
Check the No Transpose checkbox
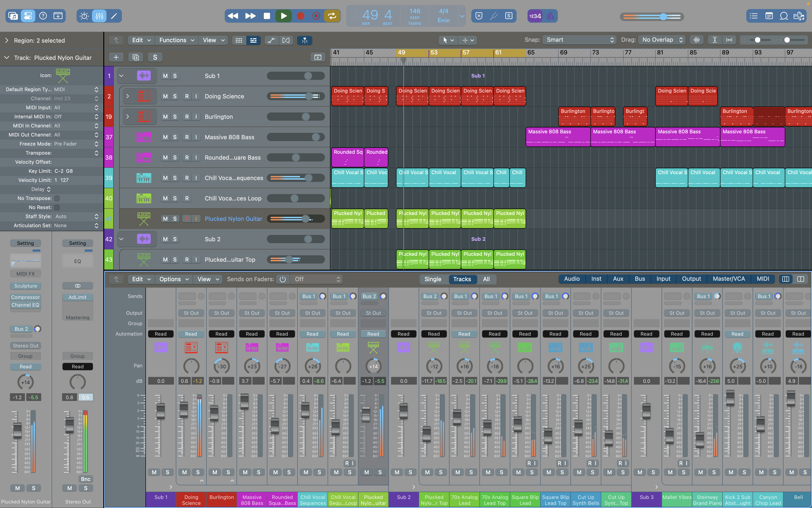pyautogui.click(x=57, y=199)
